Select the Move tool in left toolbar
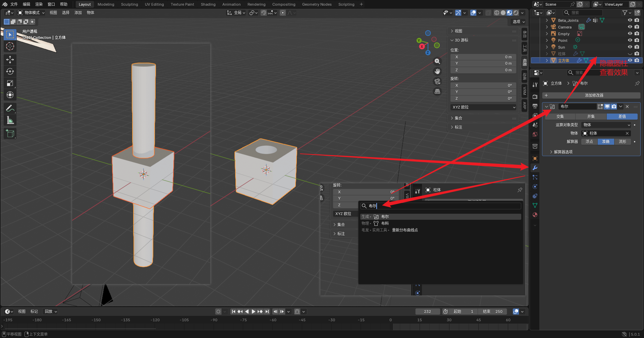 click(x=10, y=60)
